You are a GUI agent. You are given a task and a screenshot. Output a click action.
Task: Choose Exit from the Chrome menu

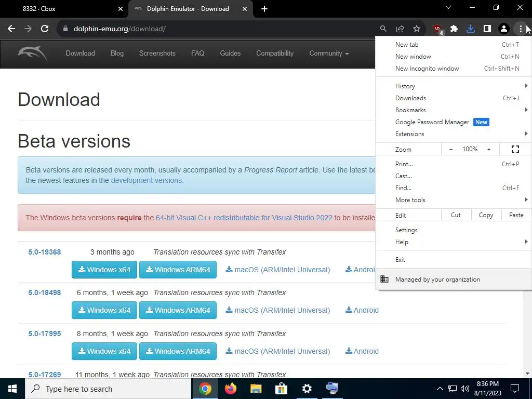pos(454,260)
